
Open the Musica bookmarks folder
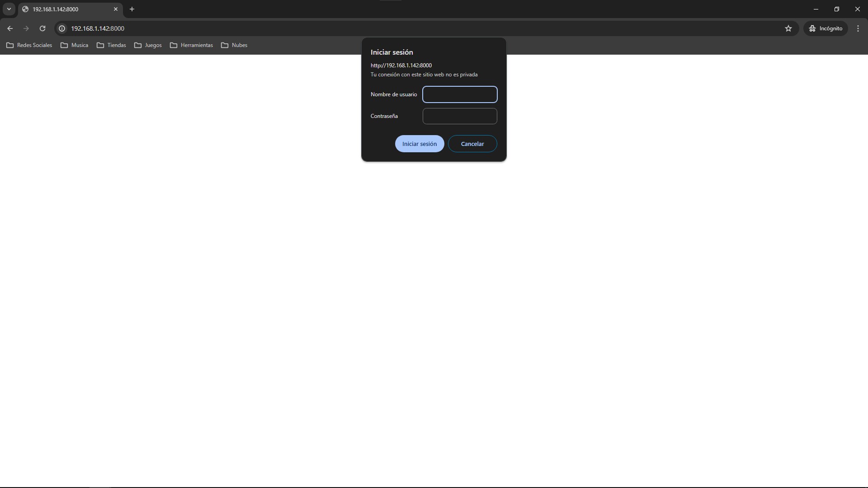pyautogui.click(x=75, y=45)
